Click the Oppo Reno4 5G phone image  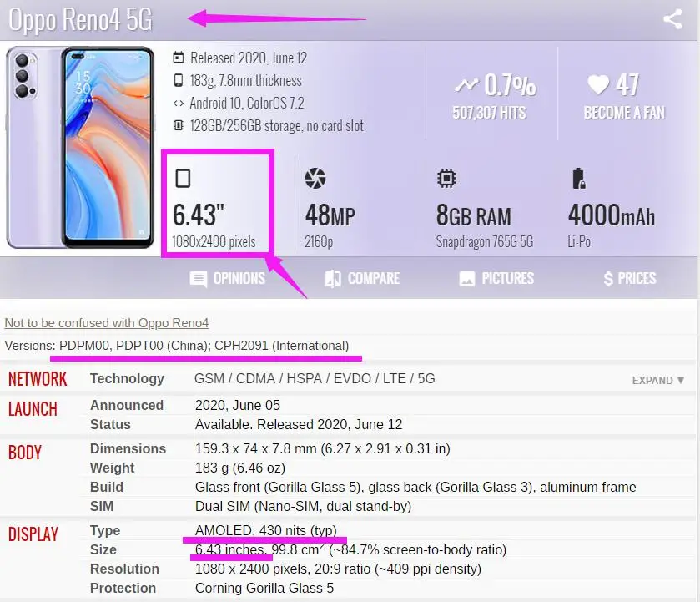[80, 148]
